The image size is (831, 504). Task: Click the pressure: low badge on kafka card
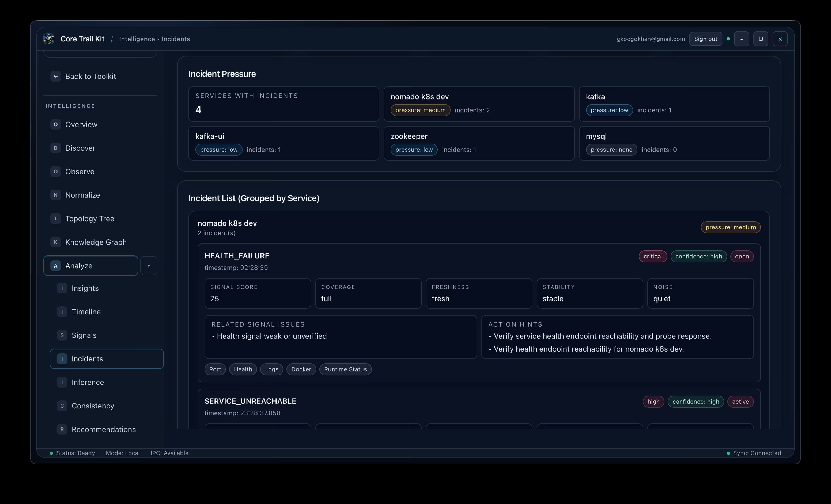[x=609, y=110]
